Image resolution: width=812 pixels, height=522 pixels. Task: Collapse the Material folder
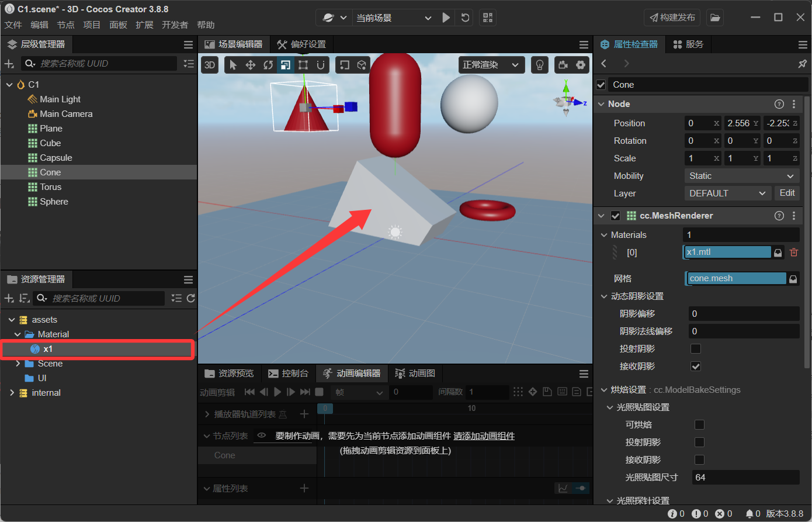(18, 334)
